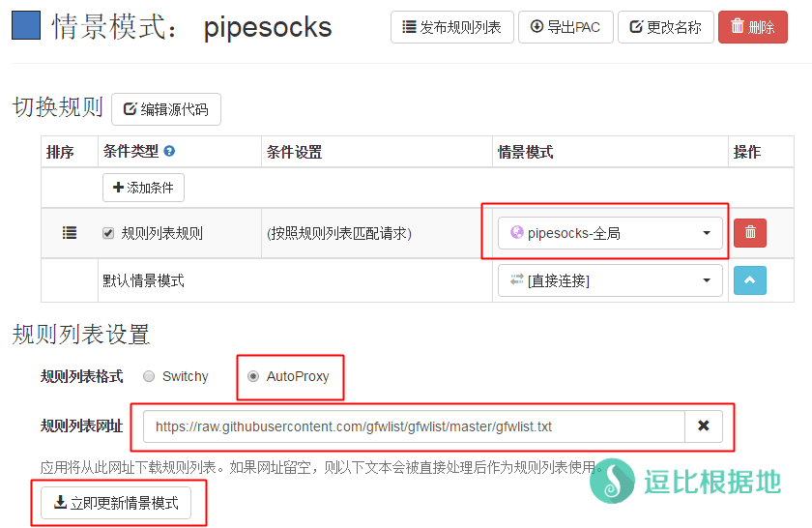Image resolution: width=812 pixels, height=528 pixels.
Task: Click the blue profile color swatch
Action: 25,26
